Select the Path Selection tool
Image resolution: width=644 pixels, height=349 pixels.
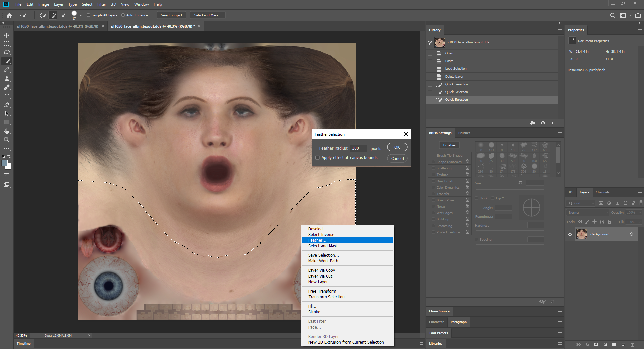(x=7, y=113)
